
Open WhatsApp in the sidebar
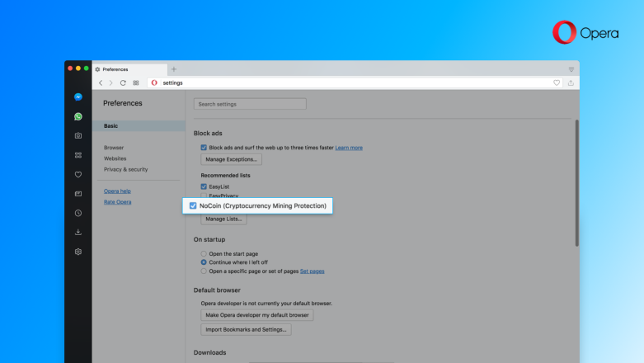coord(78,117)
